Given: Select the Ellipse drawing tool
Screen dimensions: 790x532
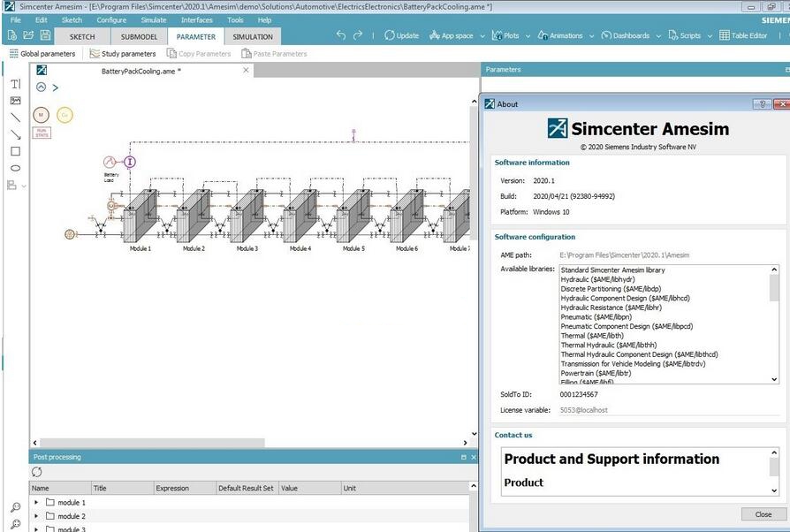Looking at the screenshot, I should point(16,168).
